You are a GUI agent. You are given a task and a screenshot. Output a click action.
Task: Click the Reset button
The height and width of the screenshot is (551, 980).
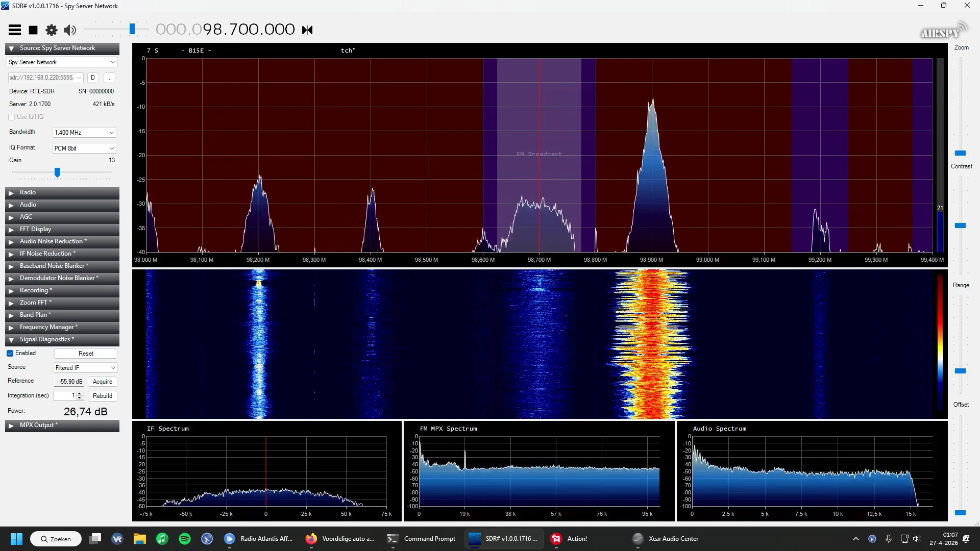pos(86,354)
